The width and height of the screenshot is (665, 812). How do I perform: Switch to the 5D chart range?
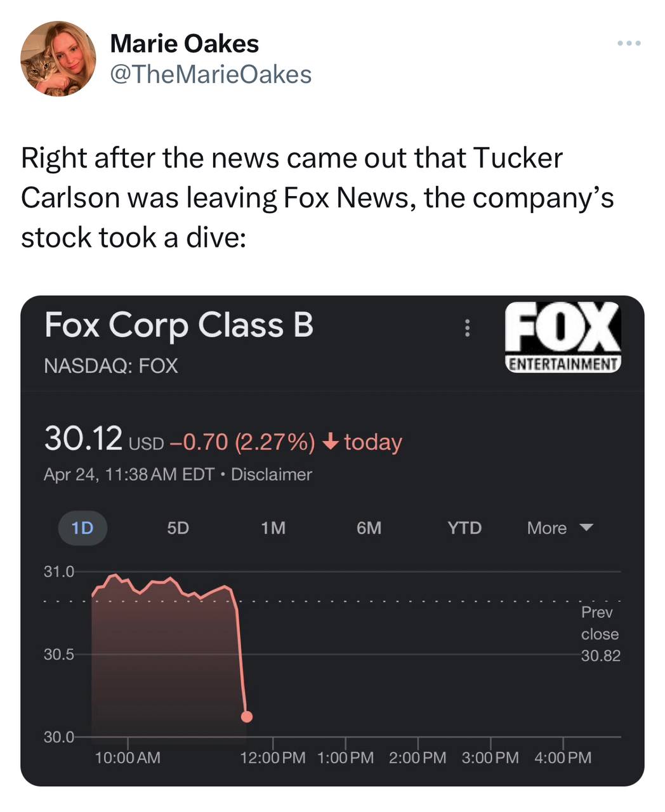pos(178,528)
